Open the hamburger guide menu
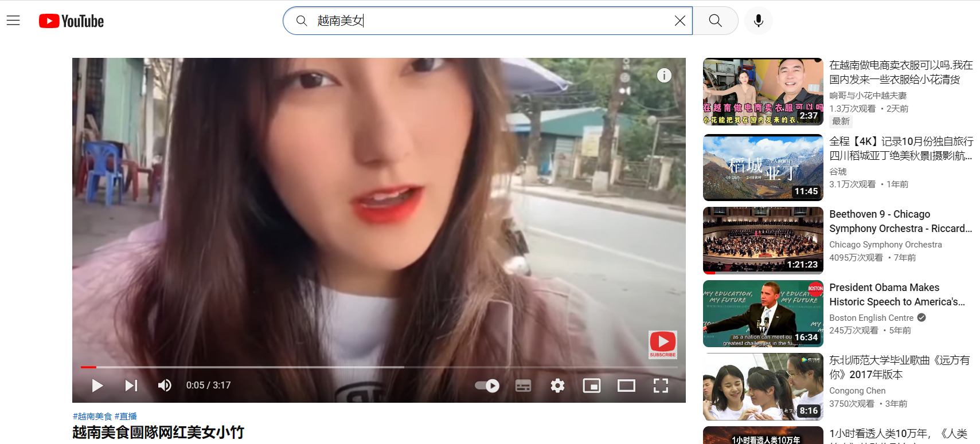Screen dimensions: 980x444 (13, 21)
